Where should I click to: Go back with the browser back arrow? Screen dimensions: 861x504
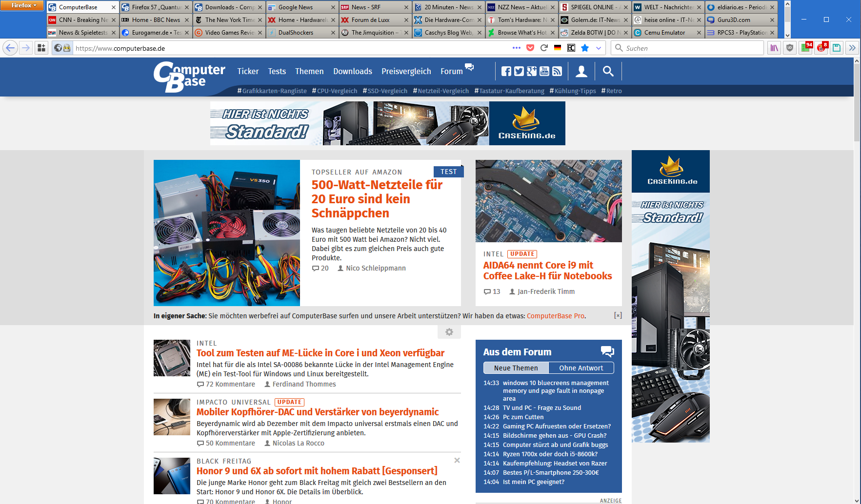[x=10, y=48]
